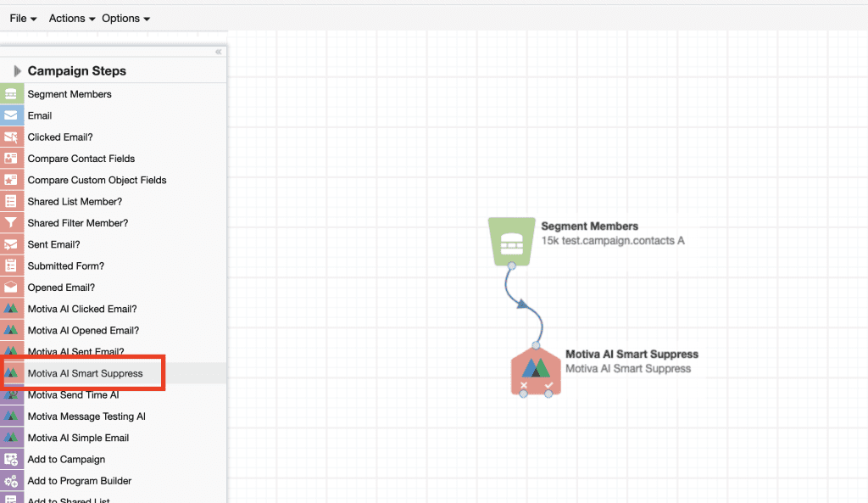Select Motiva Message Testing AI step
This screenshot has height=503, width=868.
click(x=86, y=416)
